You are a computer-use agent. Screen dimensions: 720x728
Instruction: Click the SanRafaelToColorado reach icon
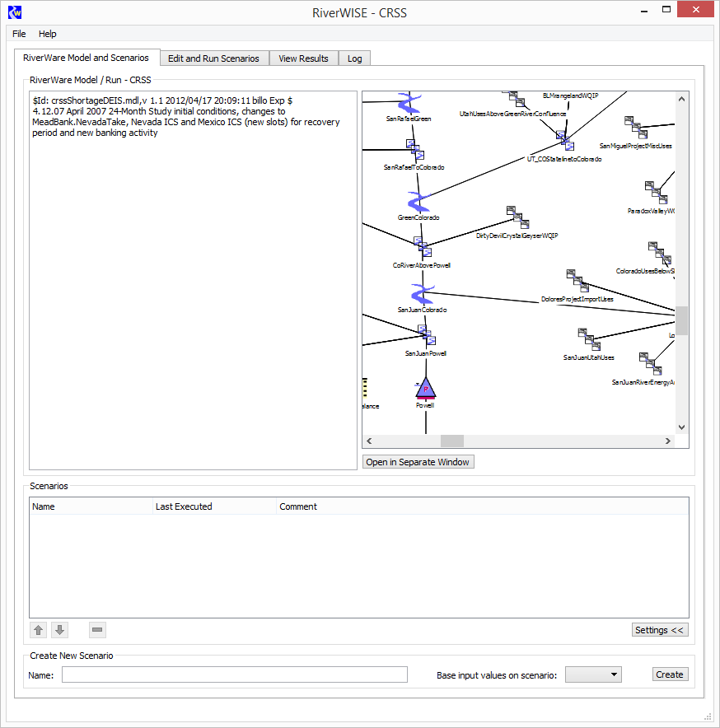(415, 149)
